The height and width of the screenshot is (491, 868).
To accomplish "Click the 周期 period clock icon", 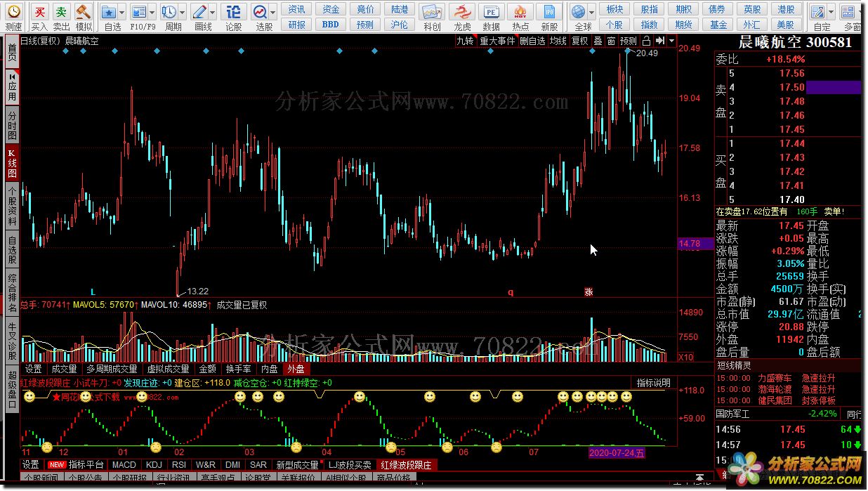I will [169, 12].
